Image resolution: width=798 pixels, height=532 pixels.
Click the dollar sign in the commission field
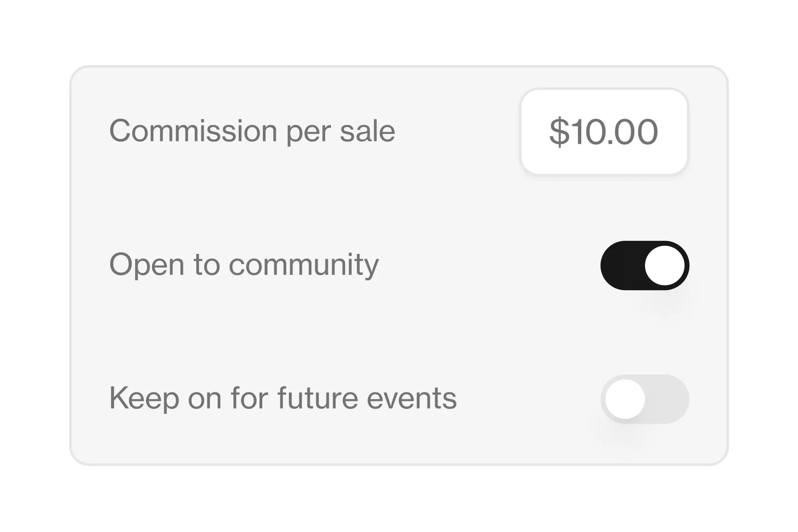(x=559, y=132)
